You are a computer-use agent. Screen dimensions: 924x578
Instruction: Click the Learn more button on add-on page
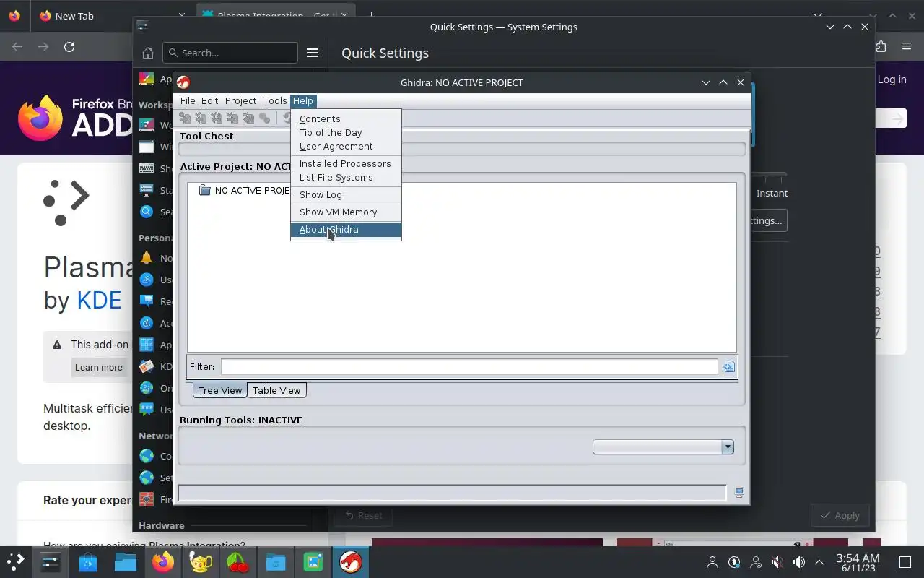click(99, 367)
